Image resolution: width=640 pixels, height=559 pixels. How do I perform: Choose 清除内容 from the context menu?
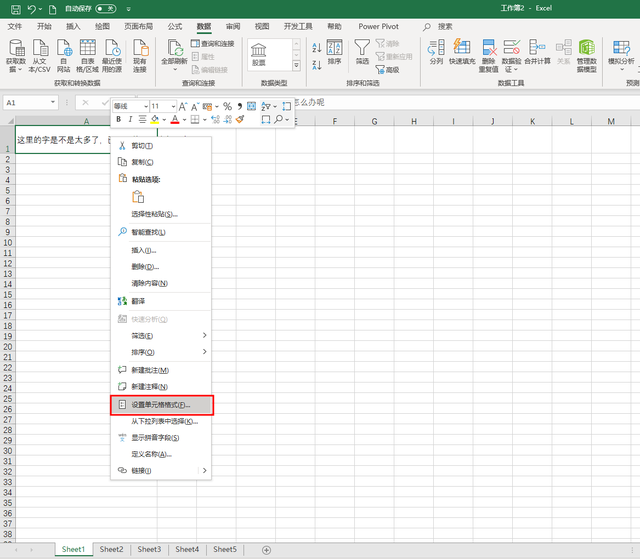click(x=161, y=283)
